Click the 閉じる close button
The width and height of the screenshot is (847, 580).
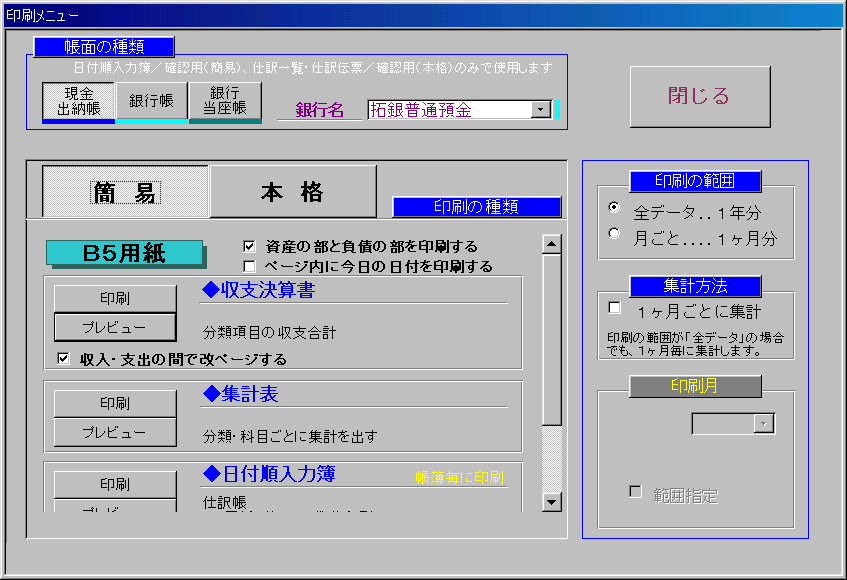(699, 97)
